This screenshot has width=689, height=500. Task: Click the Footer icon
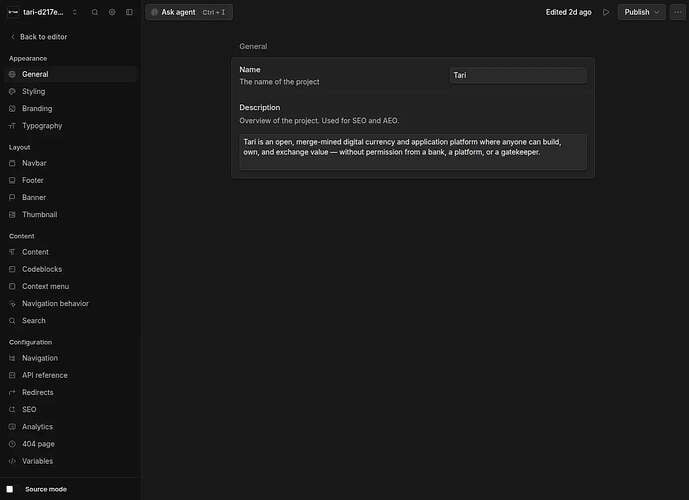(12, 180)
